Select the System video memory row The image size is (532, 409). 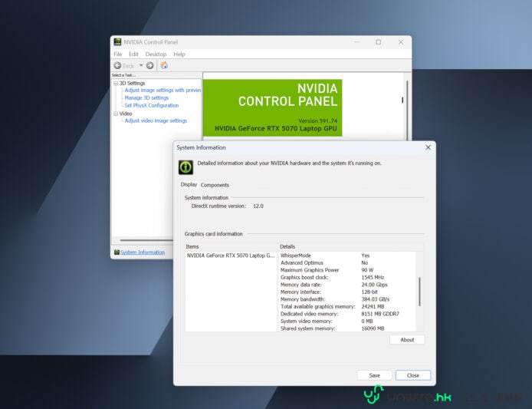click(347, 322)
